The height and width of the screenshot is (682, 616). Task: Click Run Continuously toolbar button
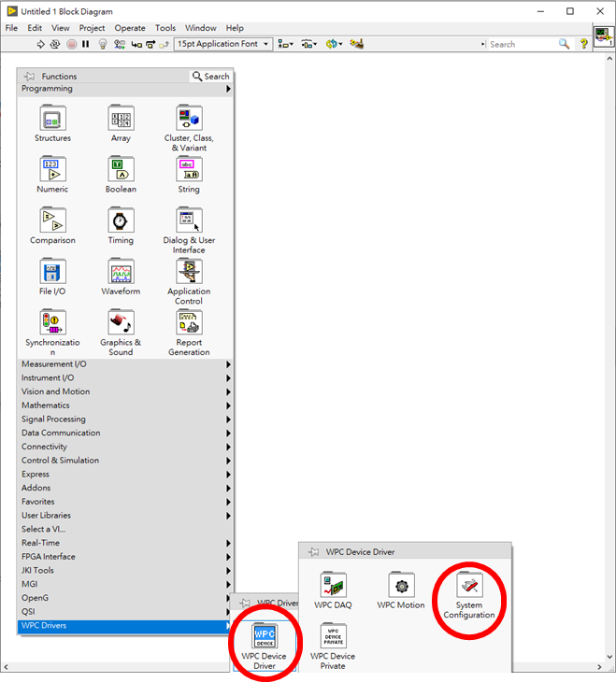[x=55, y=44]
